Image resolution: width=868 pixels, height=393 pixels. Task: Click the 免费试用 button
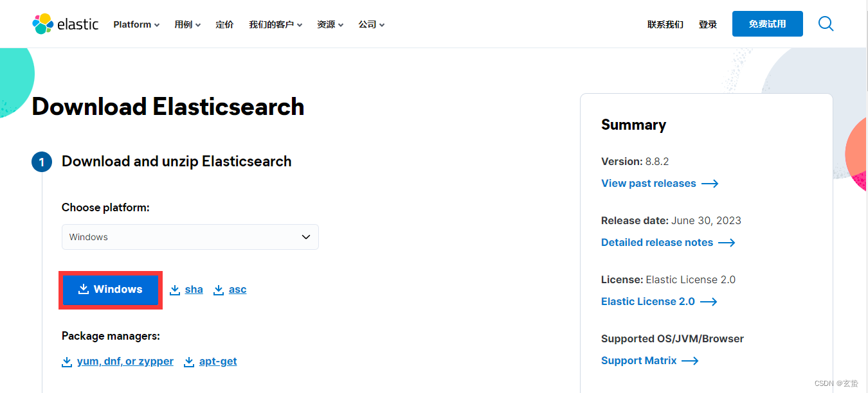click(x=767, y=23)
